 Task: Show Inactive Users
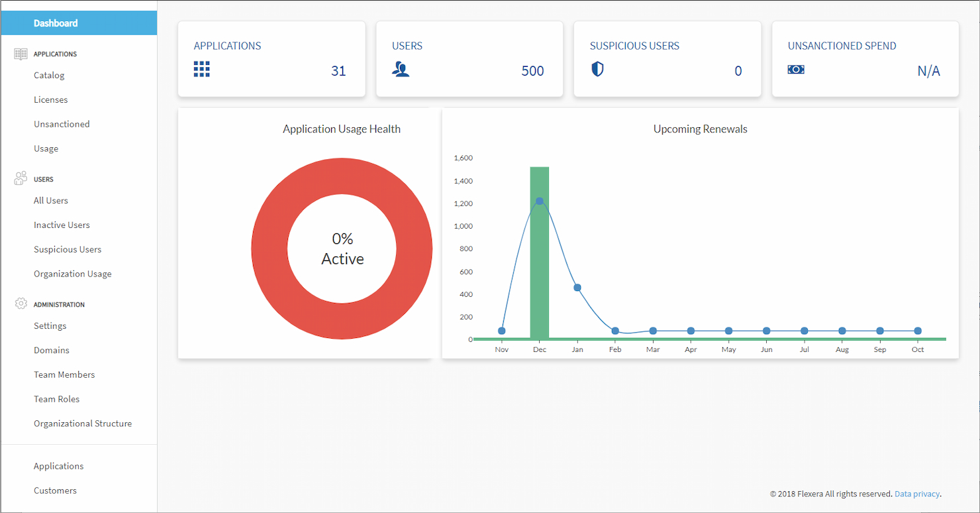(x=62, y=225)
